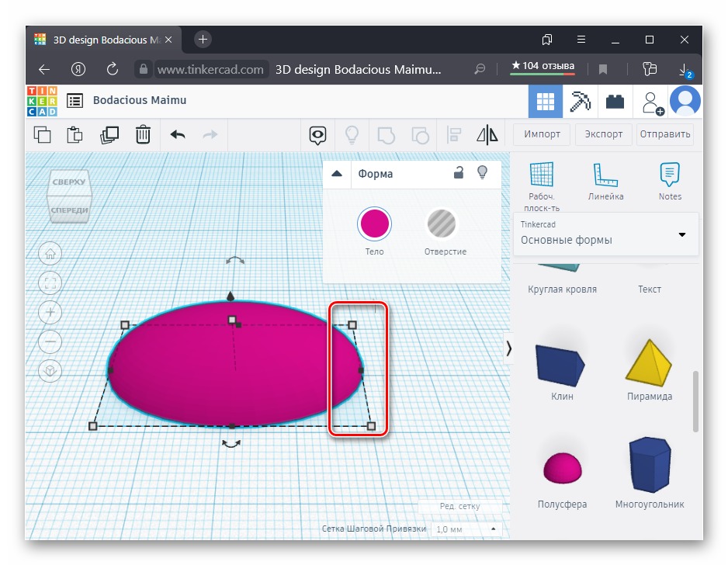
Task: Click the Экспорт button
Action: (604, 133)
